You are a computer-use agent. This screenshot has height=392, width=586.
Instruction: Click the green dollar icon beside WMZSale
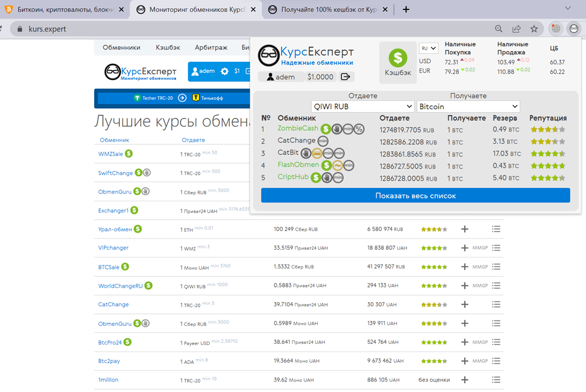[129, 154]
